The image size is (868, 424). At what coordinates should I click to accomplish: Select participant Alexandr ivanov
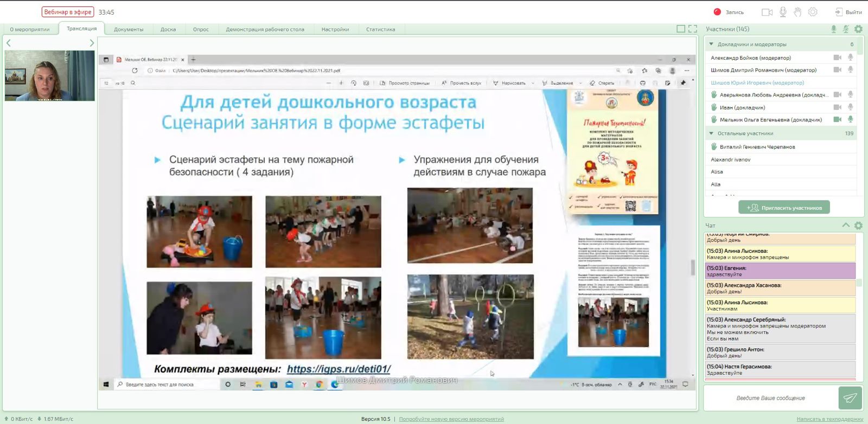point(731,159)
